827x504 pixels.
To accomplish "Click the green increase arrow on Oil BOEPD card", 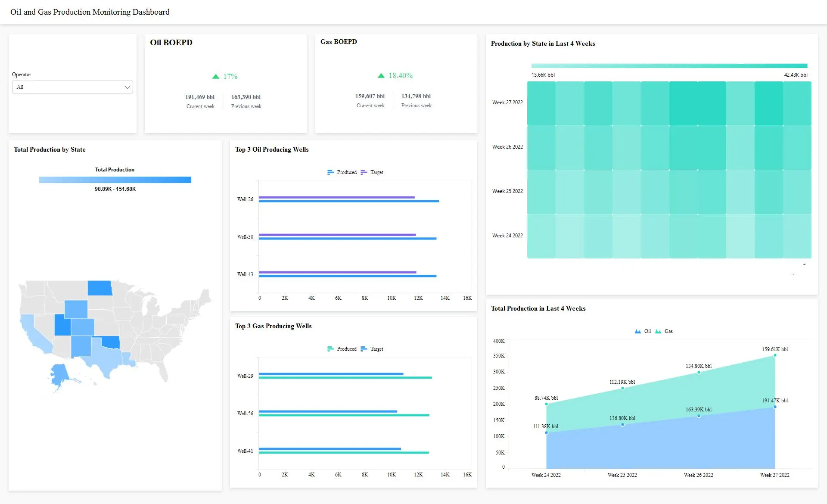I will [215, 76].
